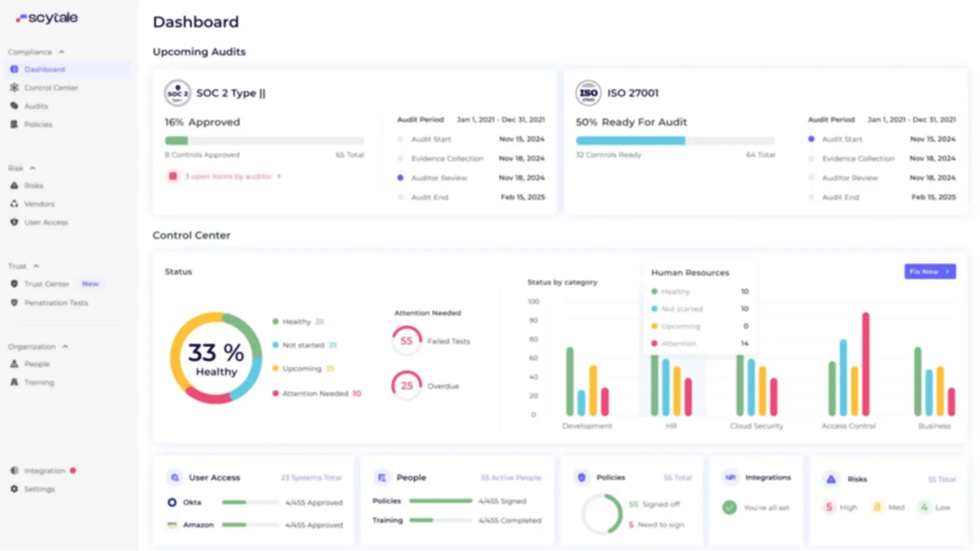Open the 3 open items by auditor link
Screen dimensions: 980x551
(x=229, y=176)
